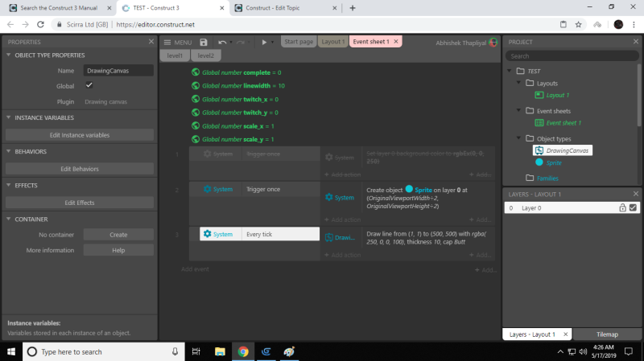Screen dimensions: 644x361
Task: Click the Redo arrow icon
Action: pos(241,43)
